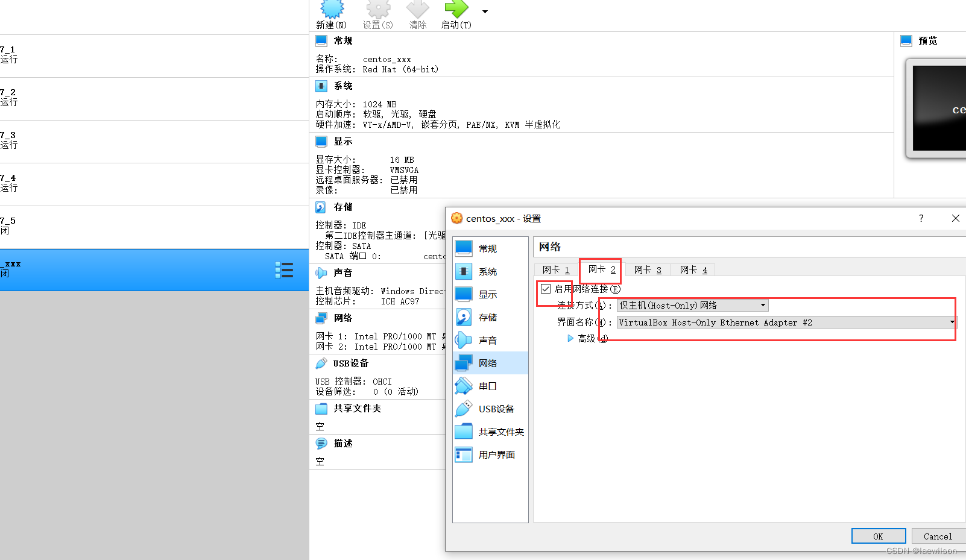Screen dimensions: 966x560
Task: Click the name value centos_xxx in details
Action: (387, 59)
